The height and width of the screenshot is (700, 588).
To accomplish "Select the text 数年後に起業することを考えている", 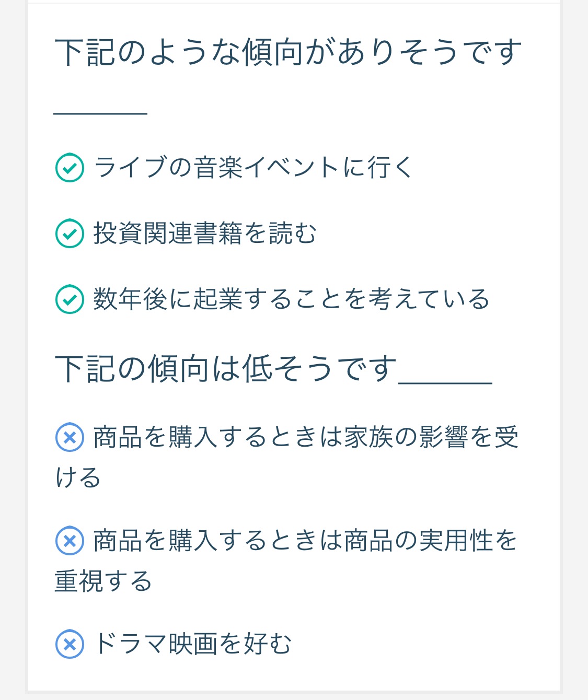I will [x=292, y=299].
